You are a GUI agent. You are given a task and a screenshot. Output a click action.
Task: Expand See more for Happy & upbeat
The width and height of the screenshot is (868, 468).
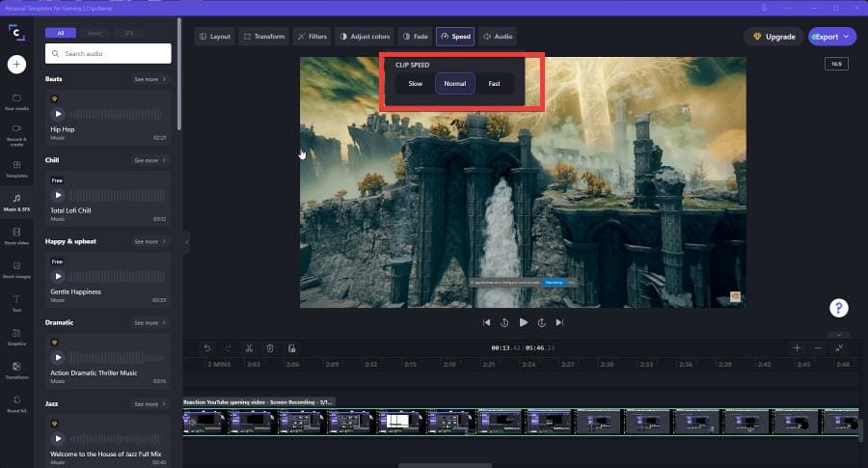click(149, 241)
